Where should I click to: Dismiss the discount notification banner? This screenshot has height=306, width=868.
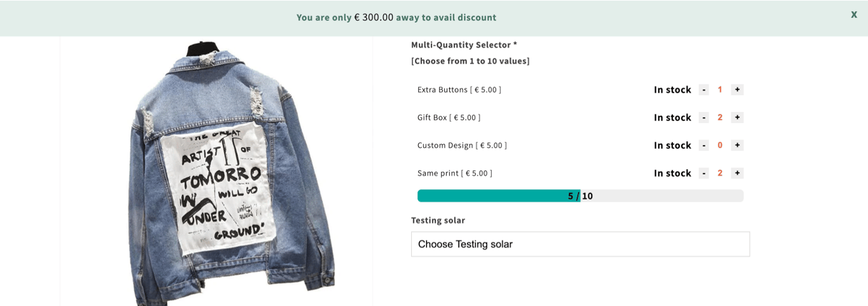[x=854, y=15]
